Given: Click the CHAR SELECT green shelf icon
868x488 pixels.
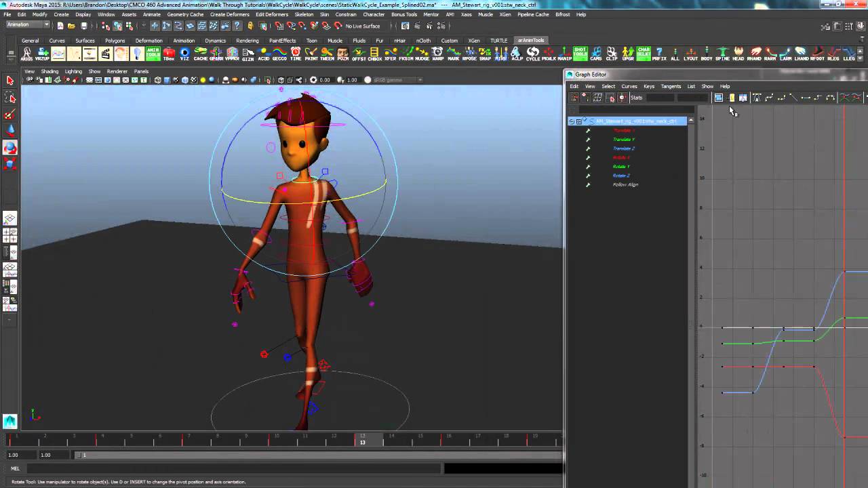Looking at the screenshot, I should (x=644, y=54).
